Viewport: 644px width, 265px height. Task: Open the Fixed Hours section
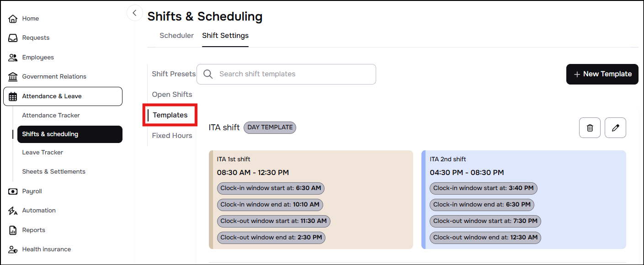(172, 136)
